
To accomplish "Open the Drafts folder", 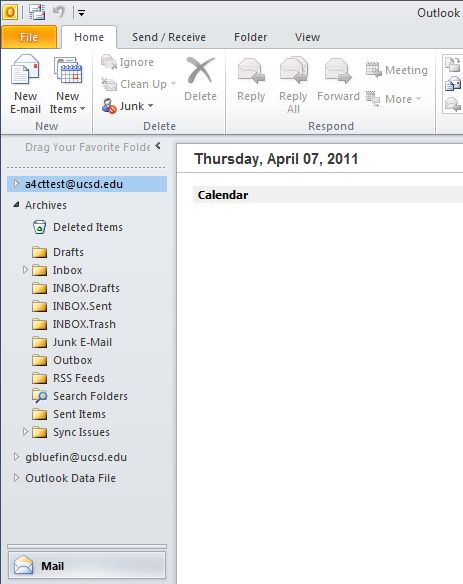I will click(x=69, y=252).
